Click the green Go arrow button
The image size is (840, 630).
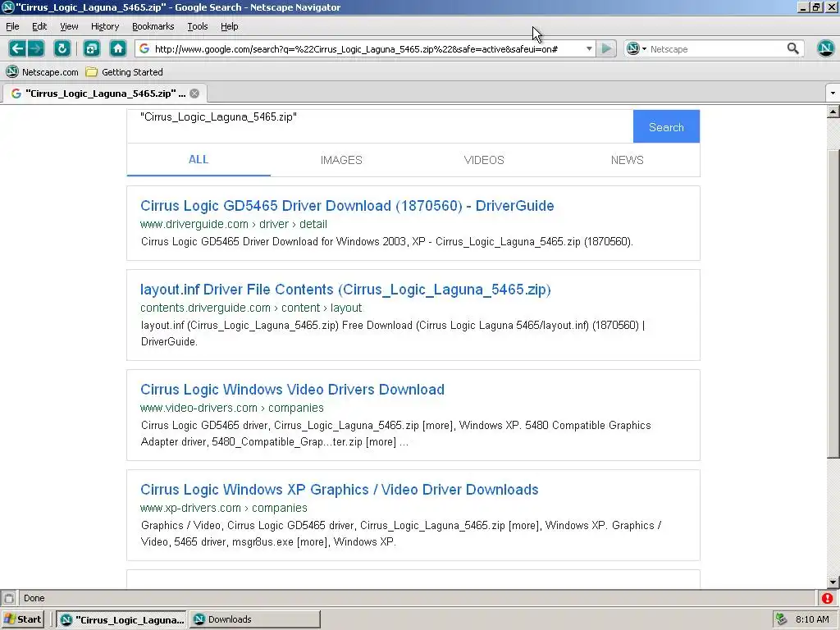point(606,48)
